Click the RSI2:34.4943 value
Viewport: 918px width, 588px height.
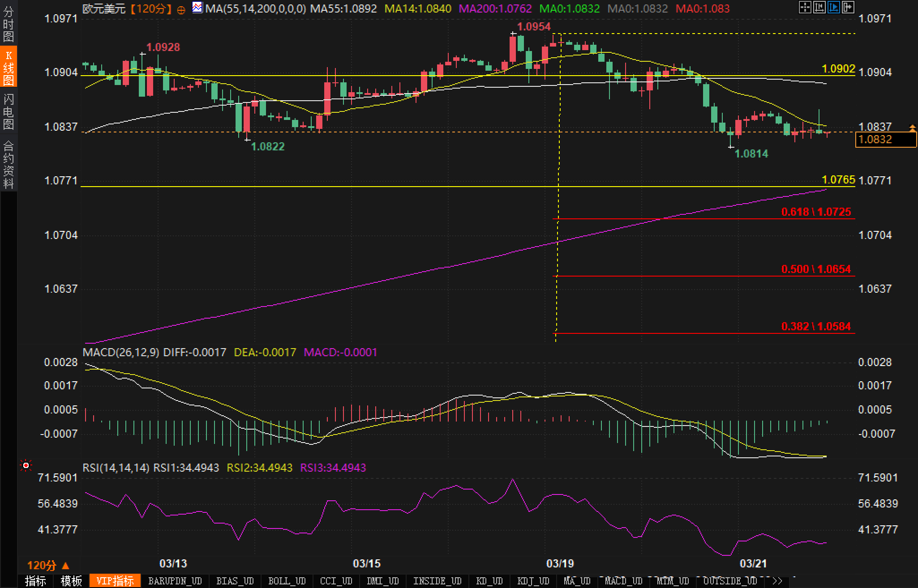[260, 468]
